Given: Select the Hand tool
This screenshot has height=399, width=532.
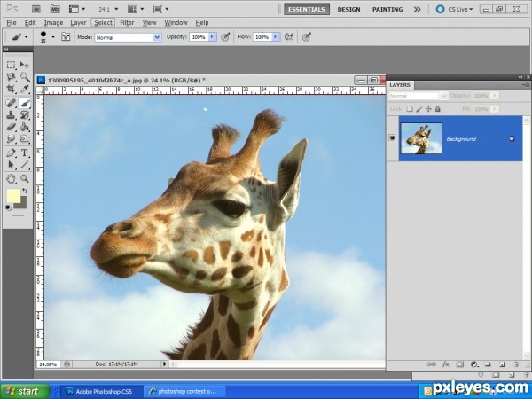Looking at the screenshot, I should pos(12,178).
